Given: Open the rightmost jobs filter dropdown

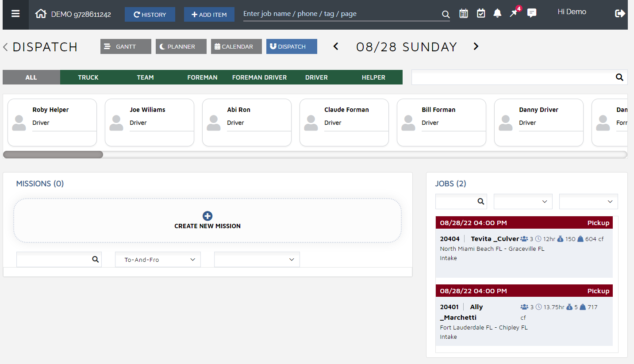Looking at the screenshot, I should coord(588,201).
